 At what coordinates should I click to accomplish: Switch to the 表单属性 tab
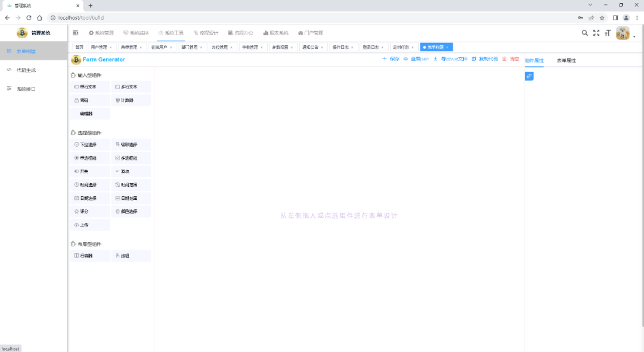point(566,60)
